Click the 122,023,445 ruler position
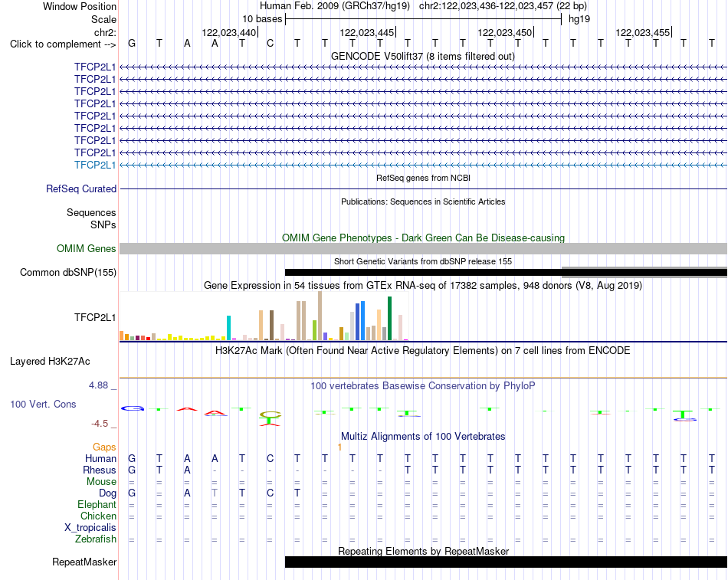This screenshot has width=728, height=580. [x=367, y=32]
